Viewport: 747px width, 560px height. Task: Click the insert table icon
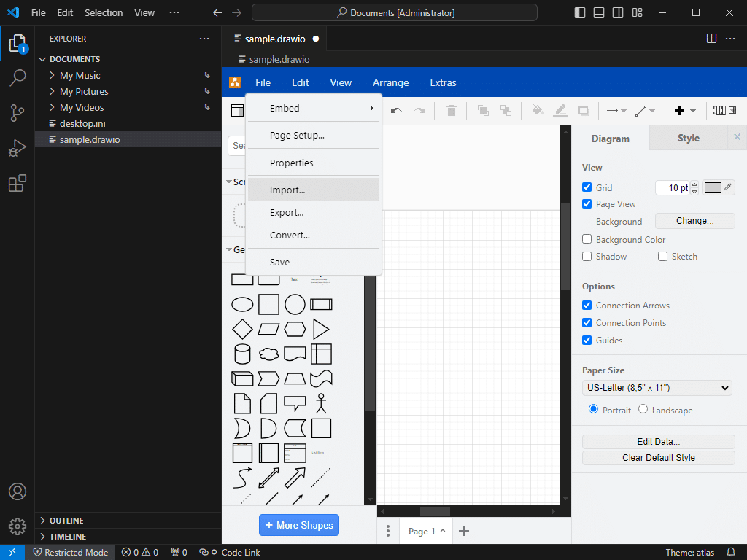pos(719,111)
